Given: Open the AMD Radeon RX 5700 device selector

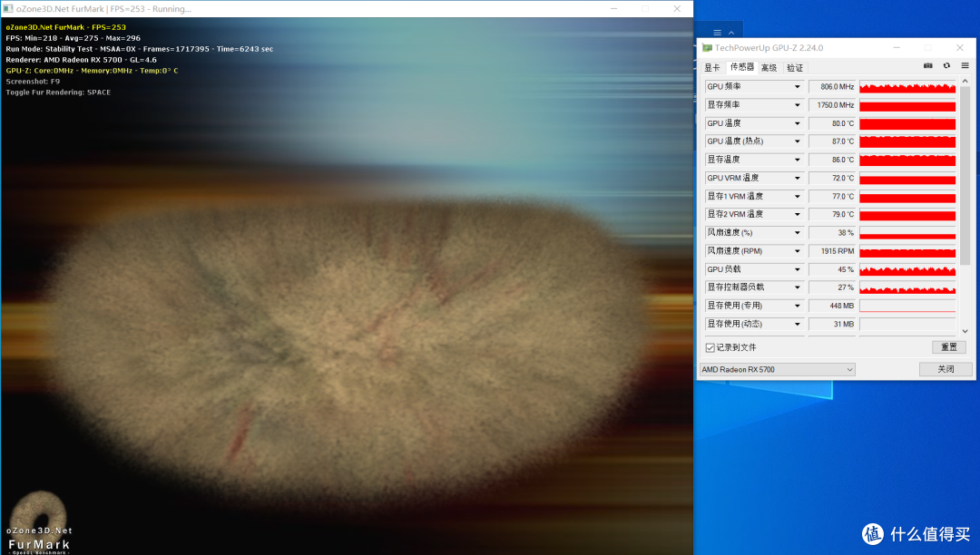Looking at the screenshot, I should click(x=777, y=370).
